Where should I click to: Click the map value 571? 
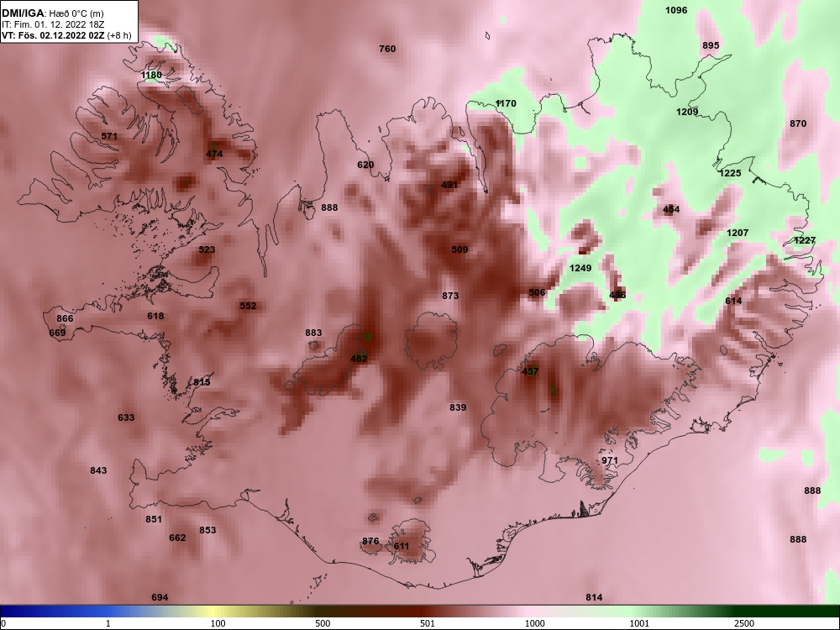pyautogui.click(x=109, y=137)
